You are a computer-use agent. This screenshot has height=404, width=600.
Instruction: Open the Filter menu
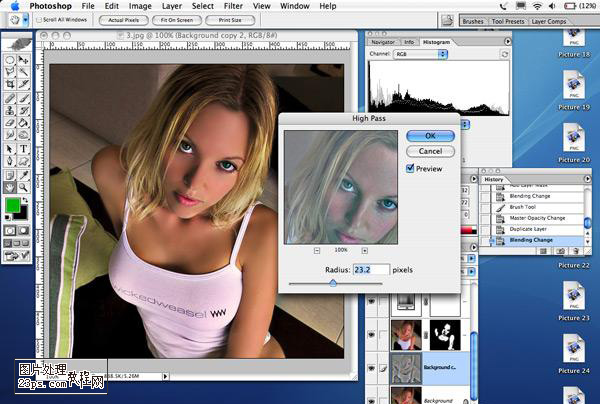pos(233,6)
